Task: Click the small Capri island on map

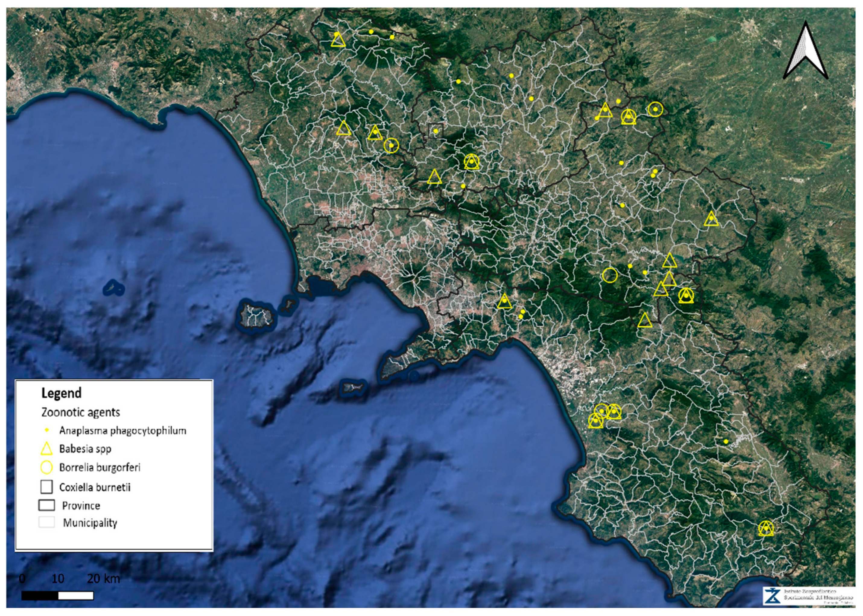Action: coord(353,388)
